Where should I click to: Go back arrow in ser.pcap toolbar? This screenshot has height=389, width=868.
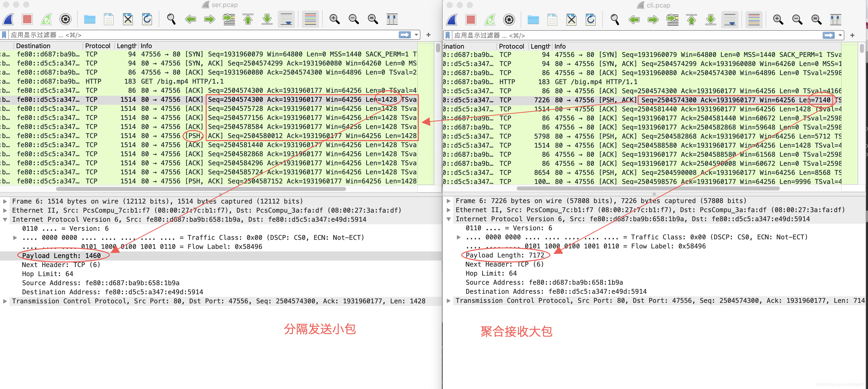tap(190, 19)
